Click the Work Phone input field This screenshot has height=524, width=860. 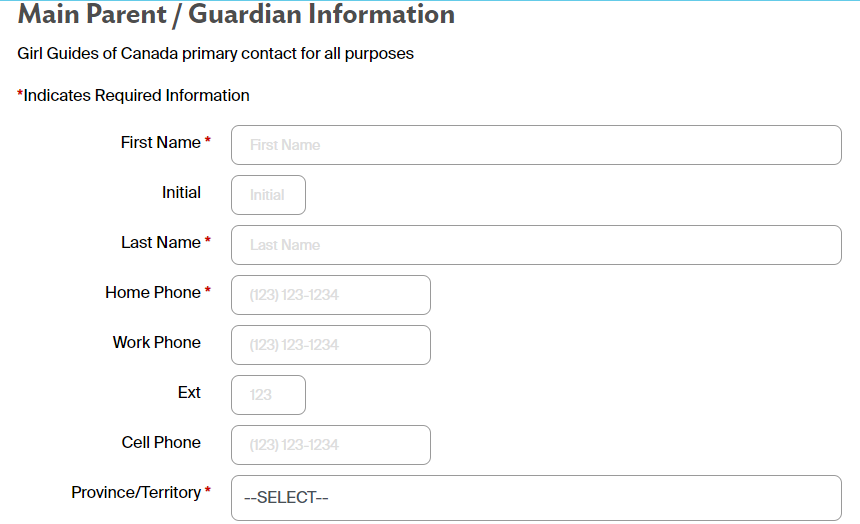coord(331,345)
